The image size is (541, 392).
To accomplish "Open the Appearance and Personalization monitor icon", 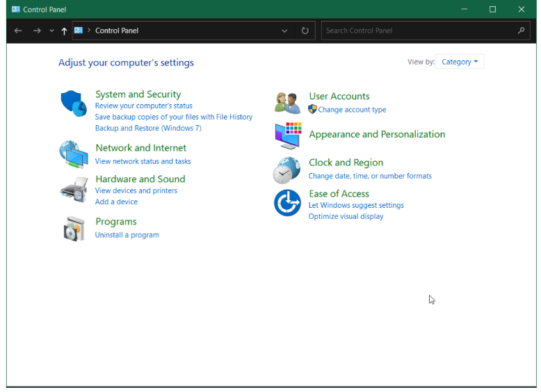I will [x=289, y=136].
